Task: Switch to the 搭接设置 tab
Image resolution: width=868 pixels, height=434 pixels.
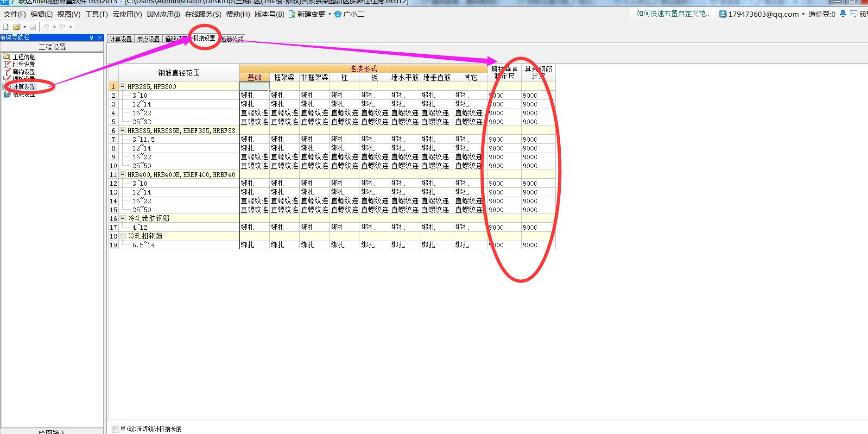Action: tap(204, 38)
